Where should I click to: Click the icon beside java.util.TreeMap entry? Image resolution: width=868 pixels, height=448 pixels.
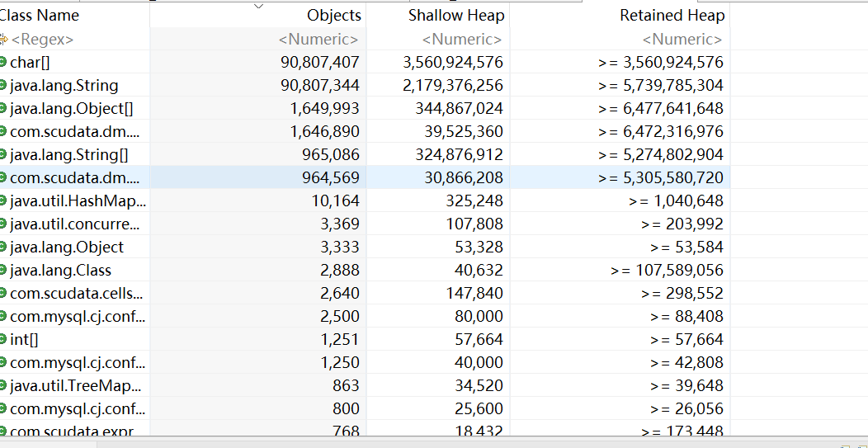[3, 385]
